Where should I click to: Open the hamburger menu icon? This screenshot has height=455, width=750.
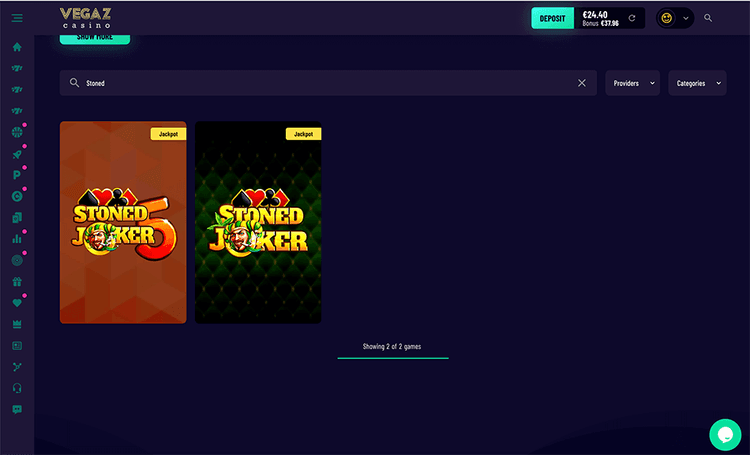17,18
